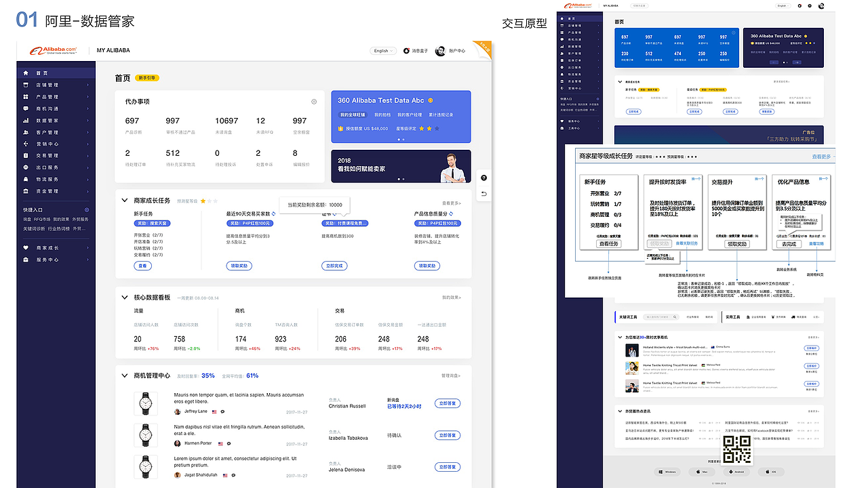Select 首页 in the sidebar menu
The height and width of the screenshot is (488, 868).
pyautogui.click(x=56, y=73)
